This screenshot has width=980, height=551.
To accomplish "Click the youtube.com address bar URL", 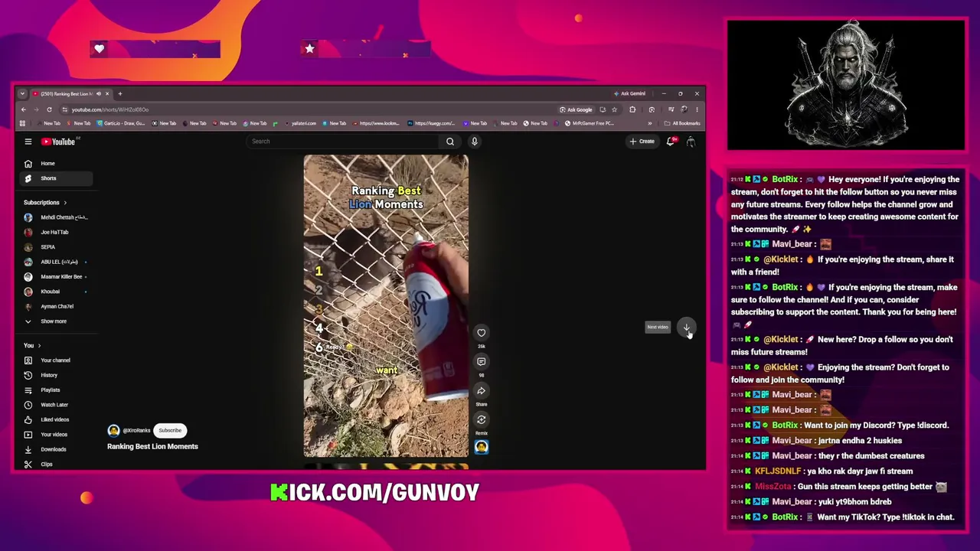I will point(110,109).
